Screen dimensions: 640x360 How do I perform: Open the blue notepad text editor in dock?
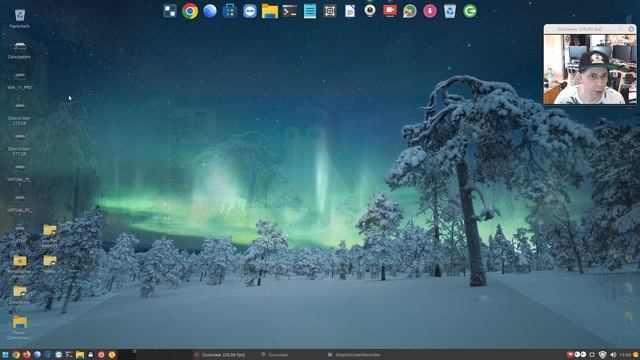pos(310,11)
